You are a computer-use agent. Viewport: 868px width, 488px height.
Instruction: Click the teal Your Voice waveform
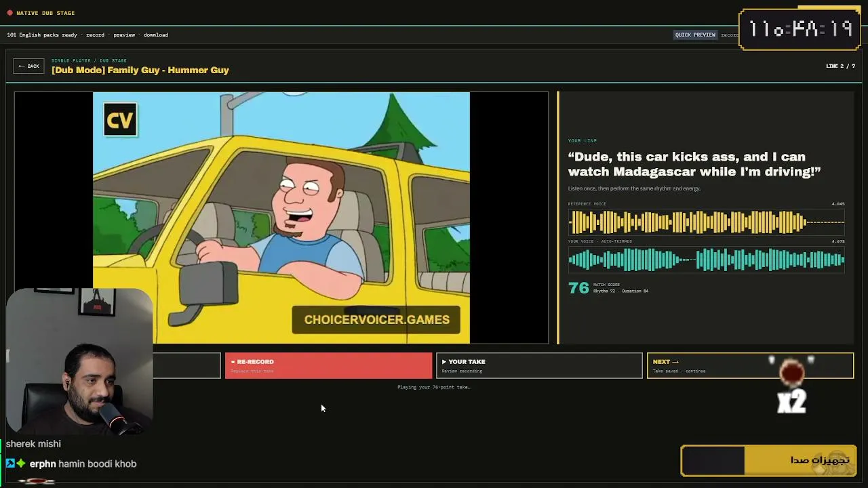point(706,259)
